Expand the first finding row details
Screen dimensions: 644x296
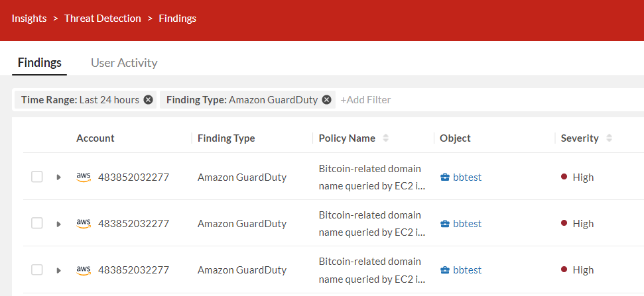pos(58,177)
